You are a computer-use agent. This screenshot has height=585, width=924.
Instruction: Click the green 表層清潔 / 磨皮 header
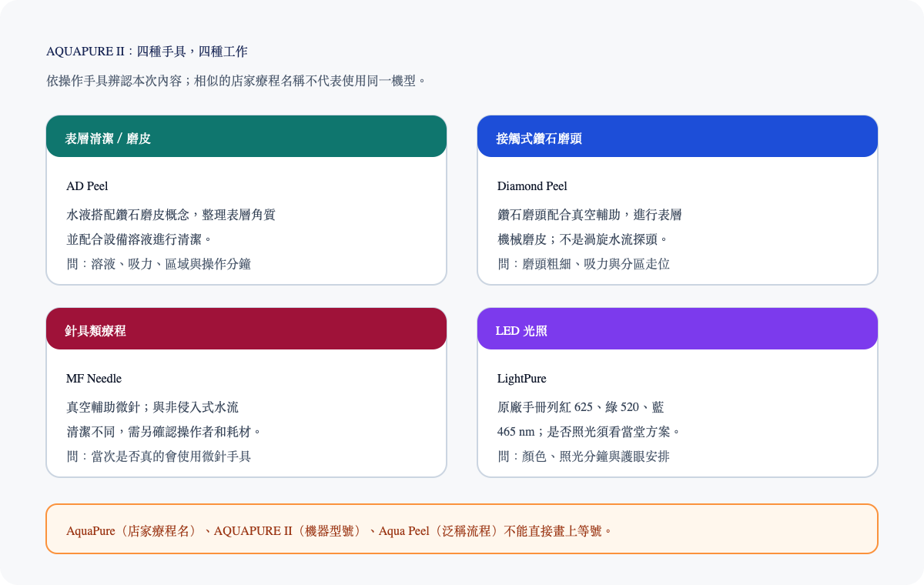pyautogui.click(x=246, y=137)
